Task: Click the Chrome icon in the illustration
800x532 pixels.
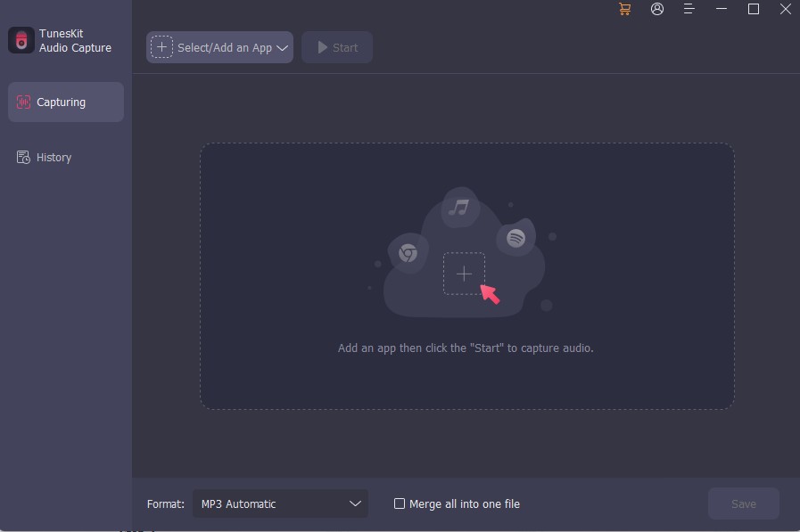Action: [x=408, y=253]
